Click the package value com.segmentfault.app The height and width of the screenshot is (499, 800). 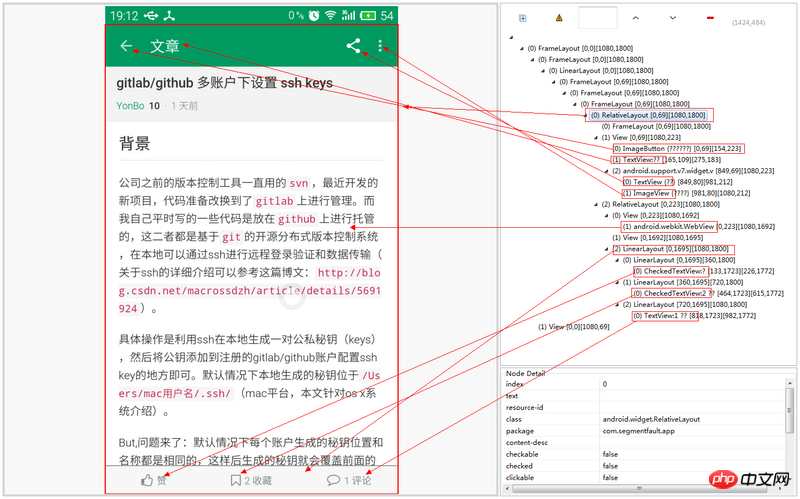coord(638,431)
